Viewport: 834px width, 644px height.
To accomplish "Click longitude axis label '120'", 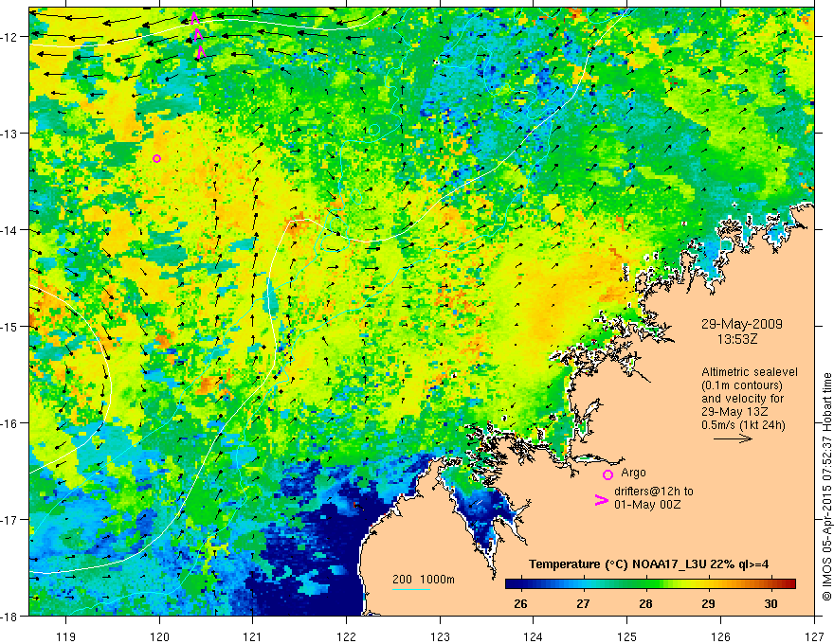I will (159, 636).
